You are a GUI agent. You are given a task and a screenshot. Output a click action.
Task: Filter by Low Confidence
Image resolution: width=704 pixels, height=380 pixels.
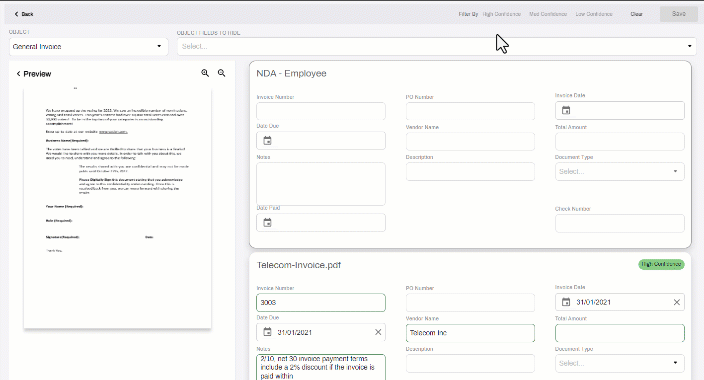(x=594, y=14)
